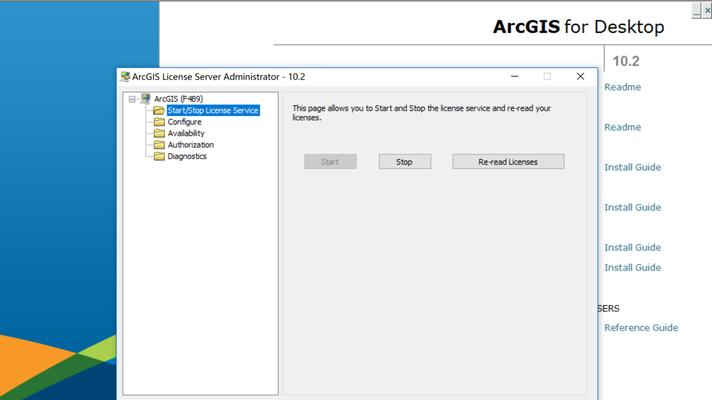This screenshot has width=712, height=400.
Task: Collapse the ArcGIS (F4B9) tree node
Action: (x=132, y=99)
